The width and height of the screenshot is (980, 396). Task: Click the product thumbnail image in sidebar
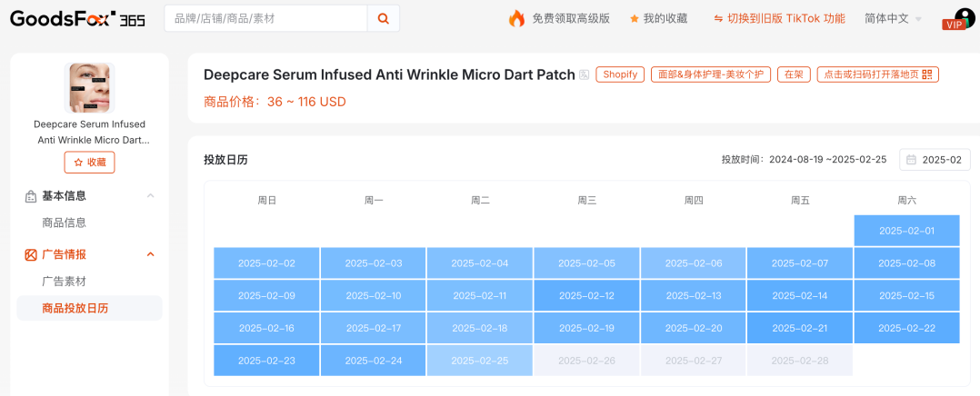coord(89,88)
